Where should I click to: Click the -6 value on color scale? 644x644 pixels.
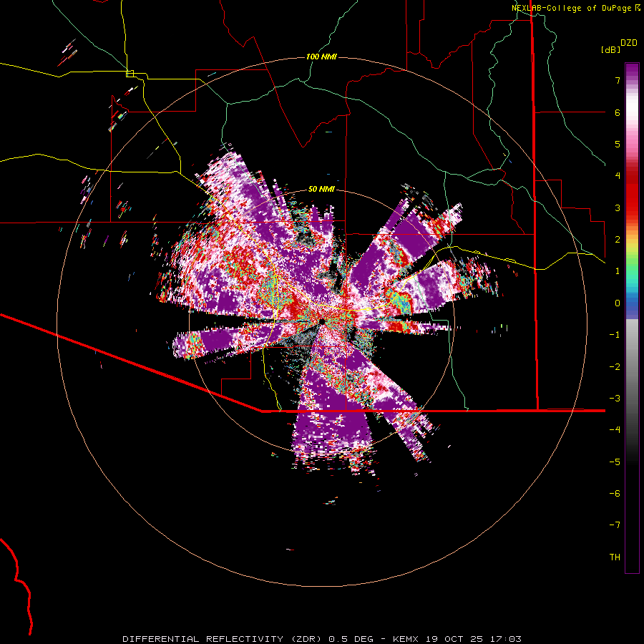(x=615, y=494)
